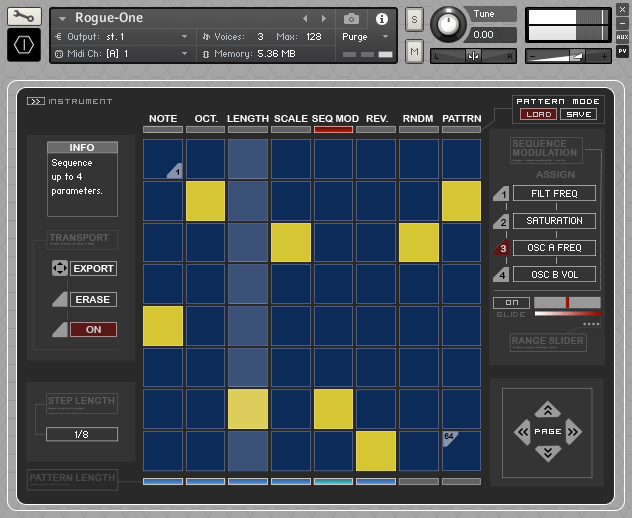This screenshot has height=518, width=632.
Task: Toggle the Solo S button
Action: (x=414, y=20)
